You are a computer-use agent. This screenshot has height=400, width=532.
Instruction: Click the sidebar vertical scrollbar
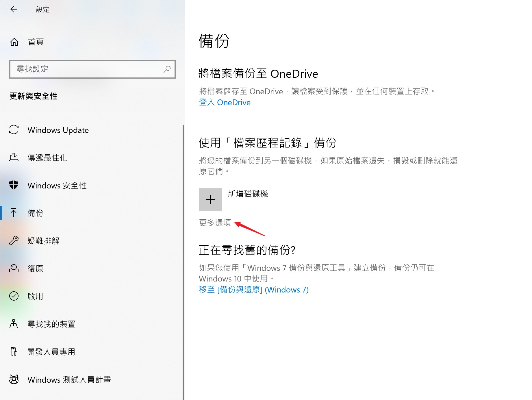click(x=183, y=260)
